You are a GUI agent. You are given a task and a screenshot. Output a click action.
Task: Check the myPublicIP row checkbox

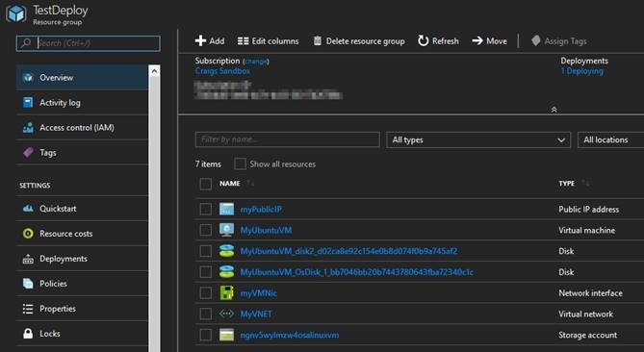point(205,209)
